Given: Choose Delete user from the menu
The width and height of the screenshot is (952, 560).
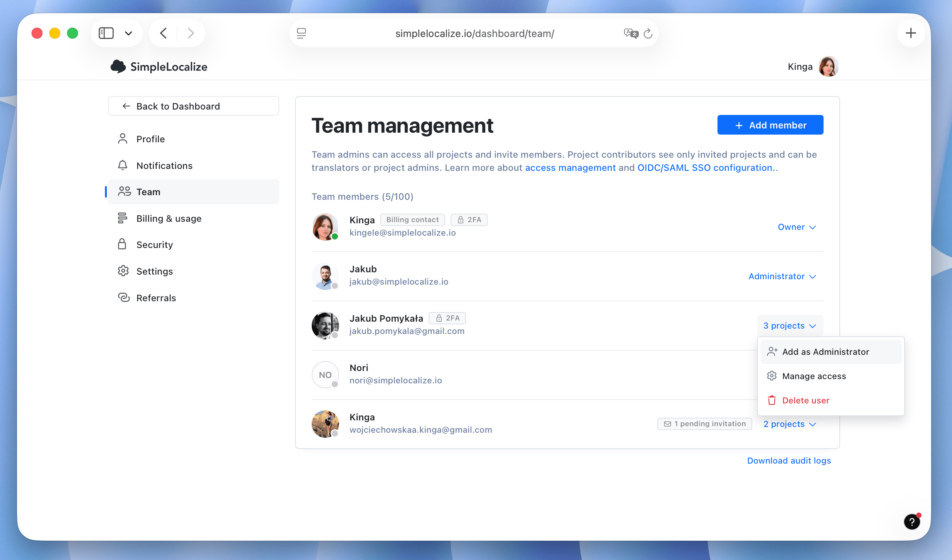Looking at the screenshot, I should coord(831,400).
